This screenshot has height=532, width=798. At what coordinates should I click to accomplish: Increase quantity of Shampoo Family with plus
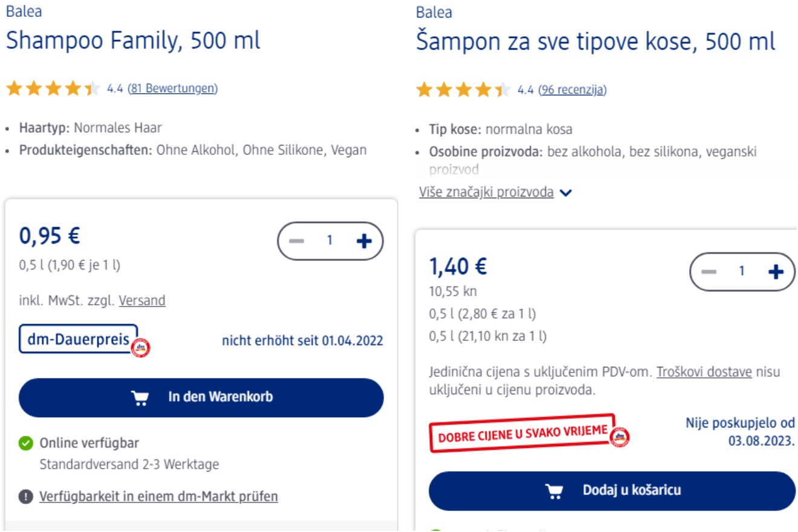pyautogui.click(x=364, y=241)
